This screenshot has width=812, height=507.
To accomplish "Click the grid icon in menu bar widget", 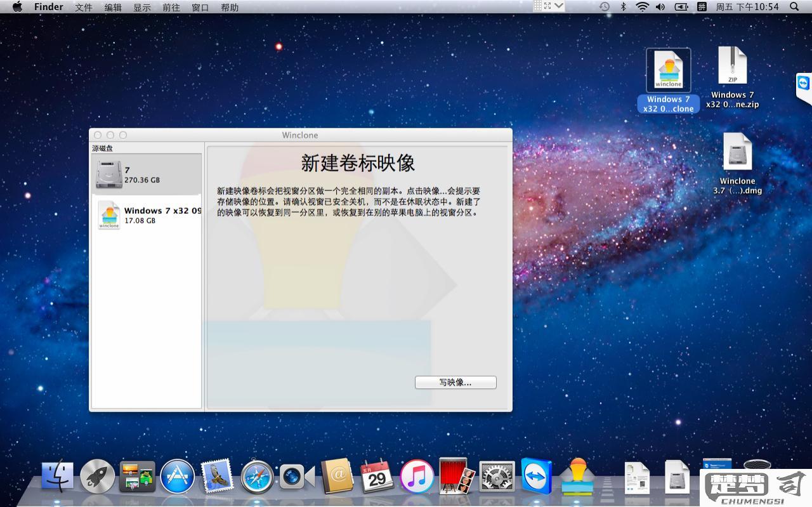I will click(538, 6).
